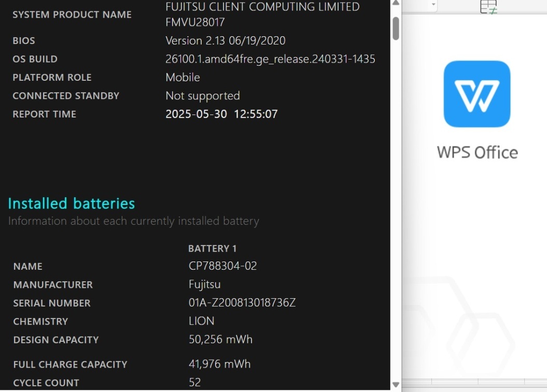This screenshot has width=547, height=392.
Task: Click the 'PLATFORM ROLE' label
Action: click(52, 77)
